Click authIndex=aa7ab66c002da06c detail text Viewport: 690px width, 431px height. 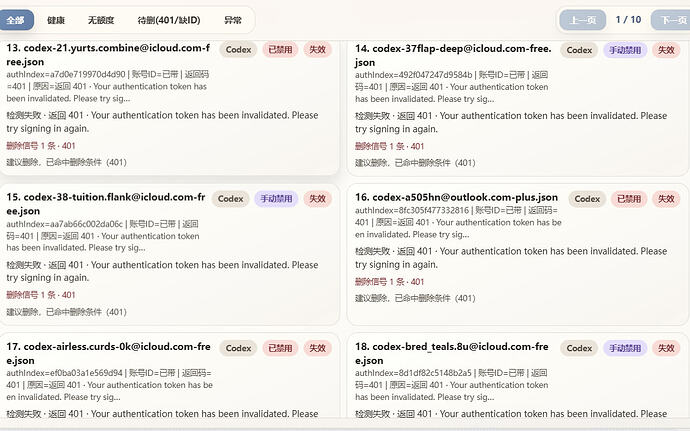103,236
